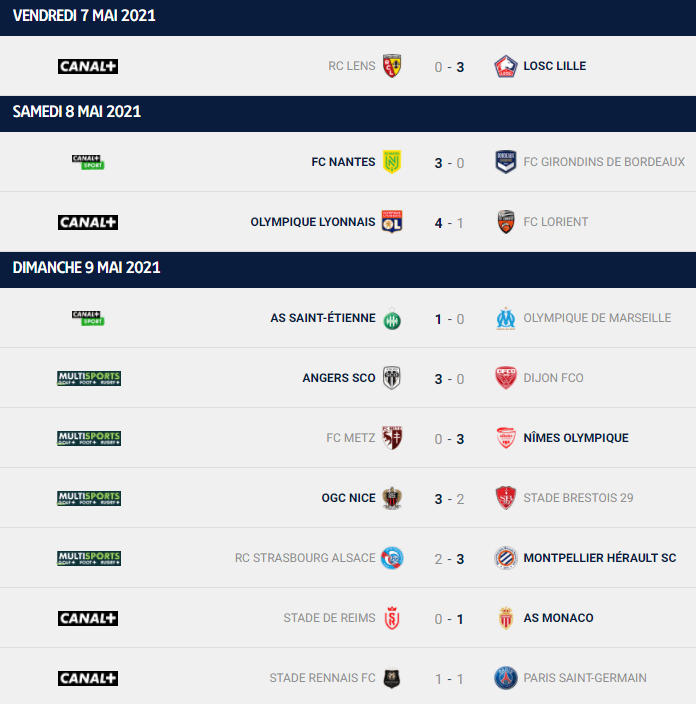Click the RC Strasbourg Alsace logo
The image size is (696, 704).
click(392, 558)
